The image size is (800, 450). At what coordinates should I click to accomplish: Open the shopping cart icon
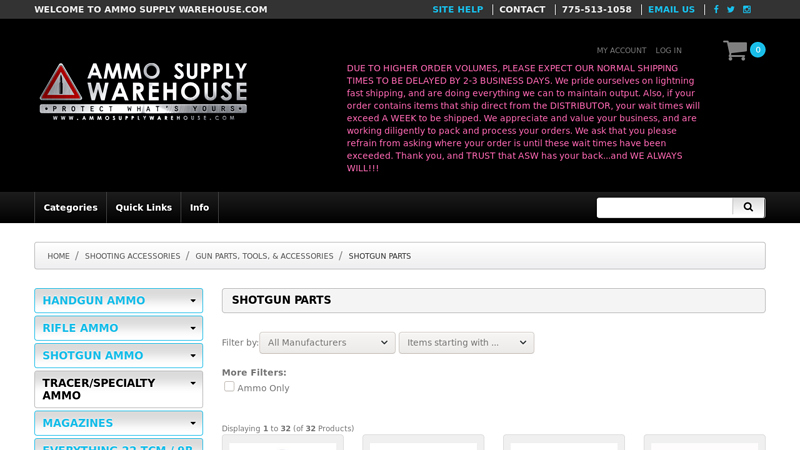pyautogui.click(x=736, y=50)
